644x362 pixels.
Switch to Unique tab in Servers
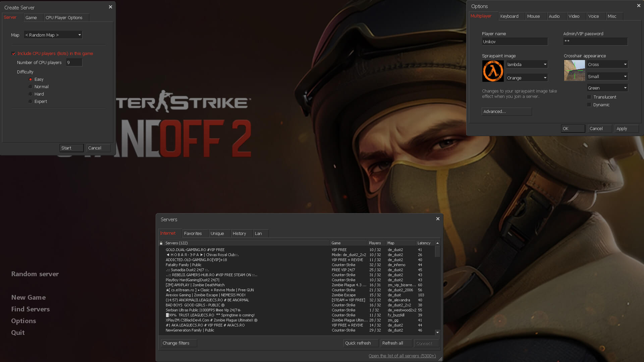tap(220, 233)
